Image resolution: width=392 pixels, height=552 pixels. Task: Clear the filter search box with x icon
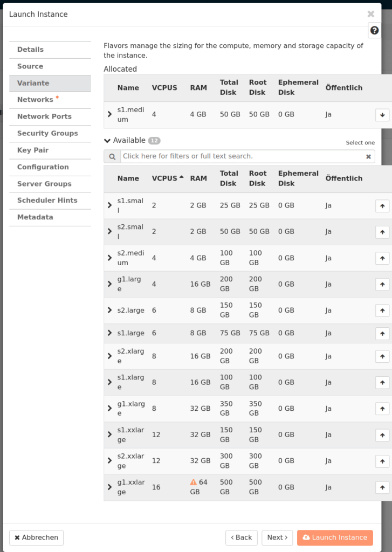coord(368,157)
